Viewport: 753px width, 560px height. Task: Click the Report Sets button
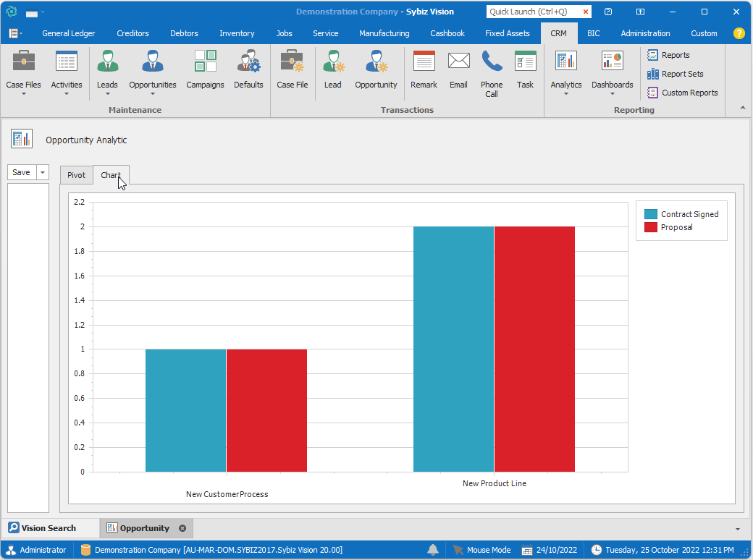(x=675, y=74)
